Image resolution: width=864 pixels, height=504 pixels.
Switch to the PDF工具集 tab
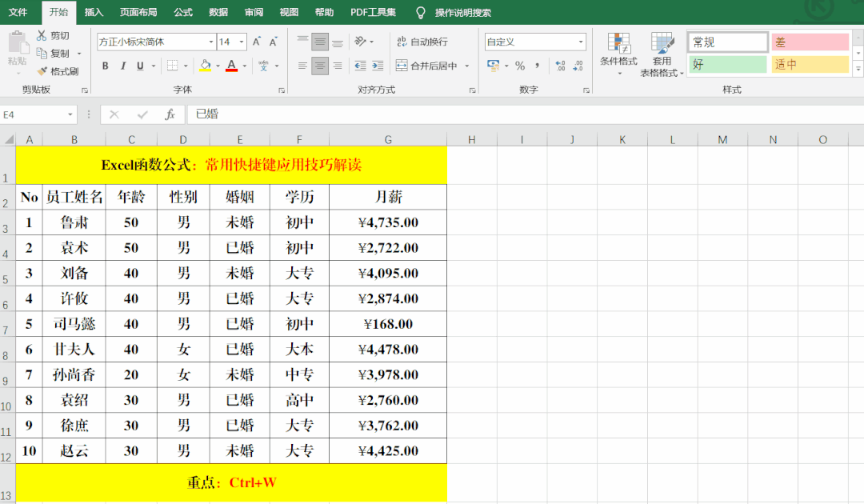pos(373,12)
